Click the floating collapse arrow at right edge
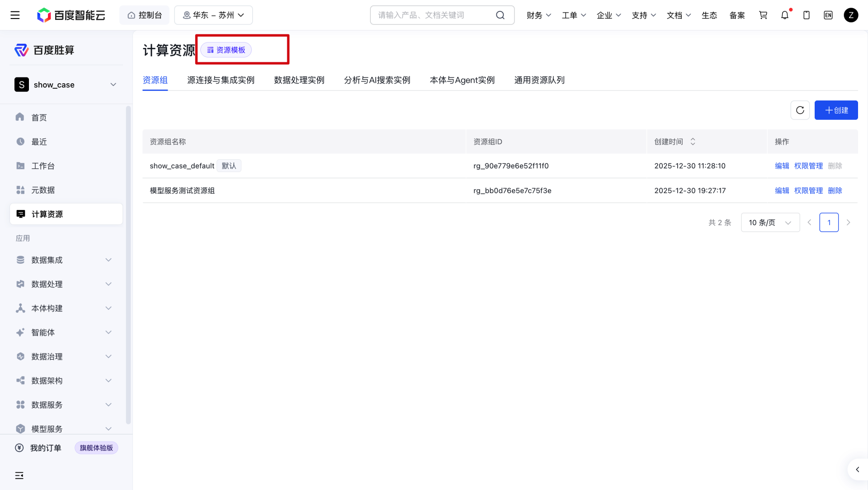Viewport: 868px width, 490px height. (858, 470)
